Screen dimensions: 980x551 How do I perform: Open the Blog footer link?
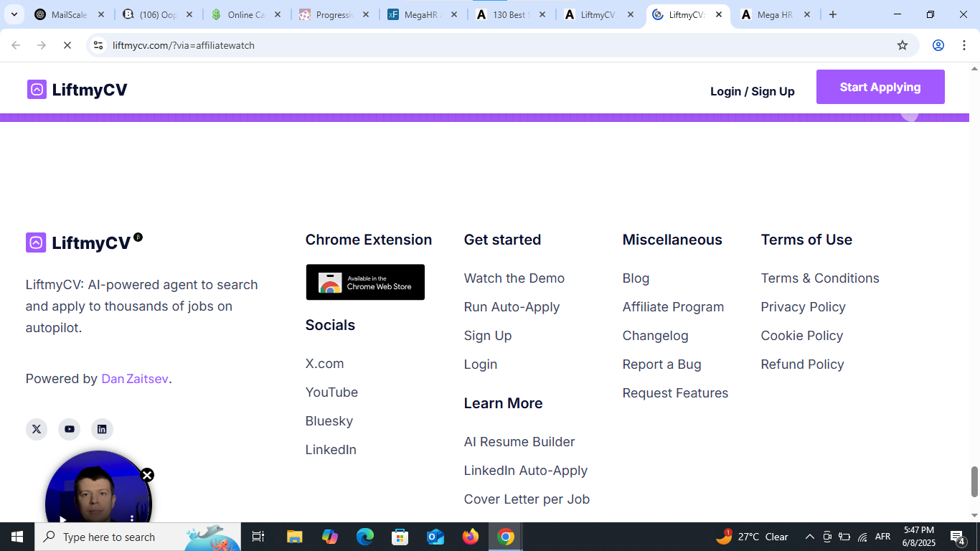click(636, 278)
